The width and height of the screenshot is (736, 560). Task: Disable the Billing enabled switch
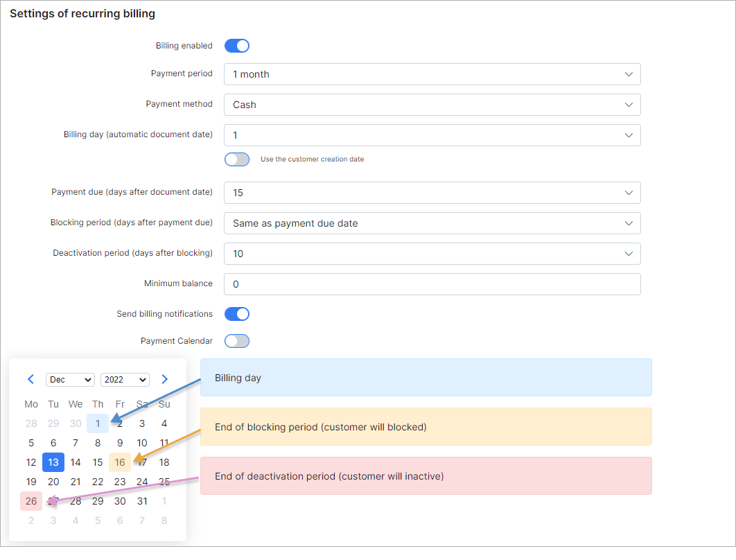click(236, 45)
